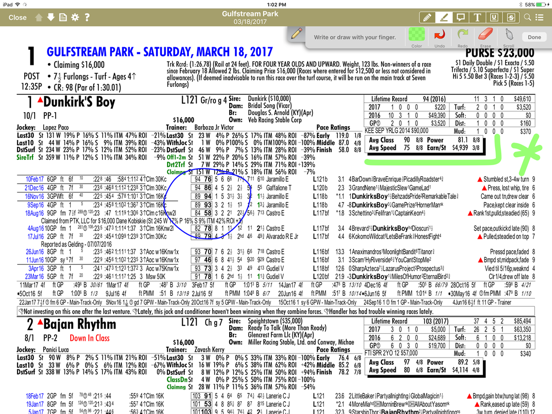Tap the GULFSTREAM PARK race heading

click(159, 52)
